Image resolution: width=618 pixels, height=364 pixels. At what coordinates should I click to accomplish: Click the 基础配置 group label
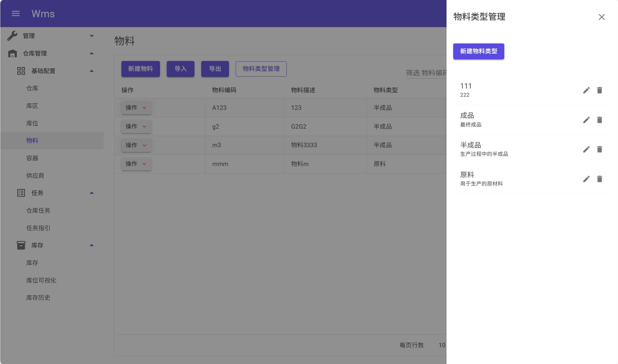click(x=43, y=71)
